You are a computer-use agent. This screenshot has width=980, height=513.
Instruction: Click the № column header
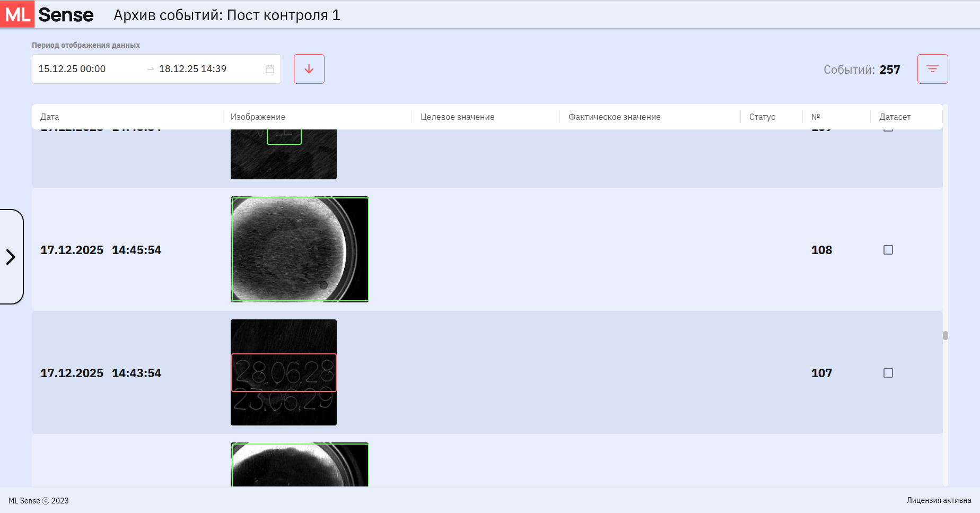pyautogui.click(x=816, y=117)
